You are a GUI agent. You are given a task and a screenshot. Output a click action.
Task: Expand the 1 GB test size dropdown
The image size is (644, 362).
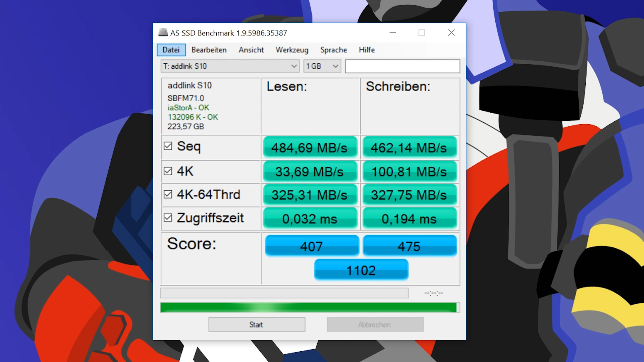322,66
